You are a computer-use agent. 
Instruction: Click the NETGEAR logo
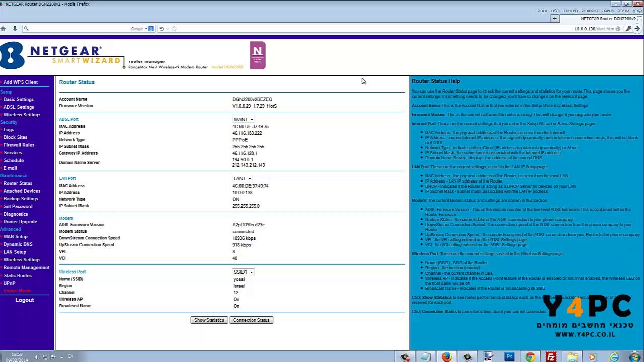(61, 56)
